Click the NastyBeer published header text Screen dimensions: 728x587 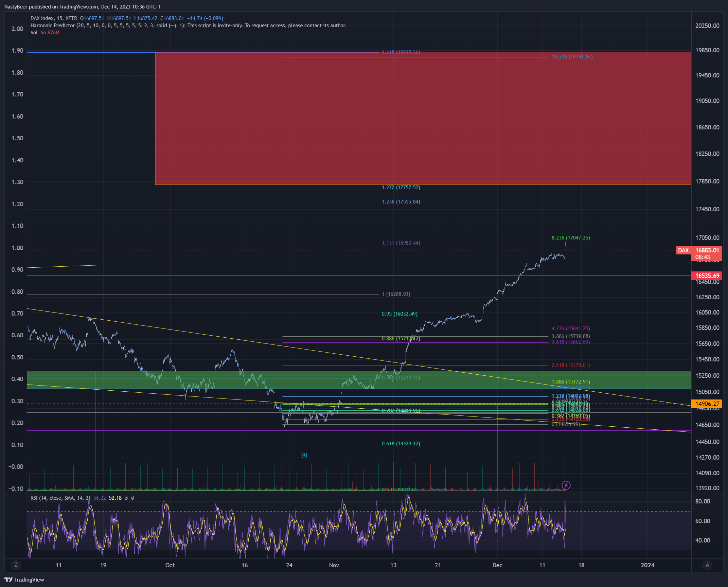tap(82, 6)
